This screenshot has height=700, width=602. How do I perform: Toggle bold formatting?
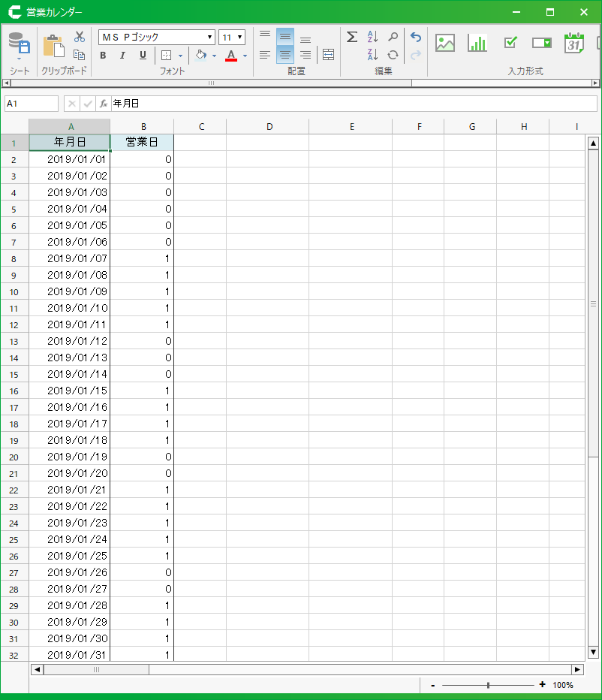tap(103, 55)
